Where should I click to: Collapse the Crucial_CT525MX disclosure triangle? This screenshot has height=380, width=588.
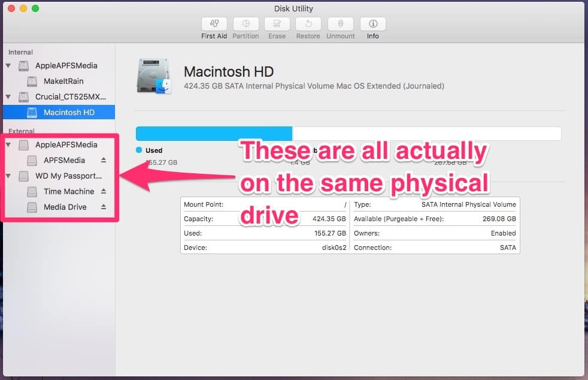(x=8, y=97)
